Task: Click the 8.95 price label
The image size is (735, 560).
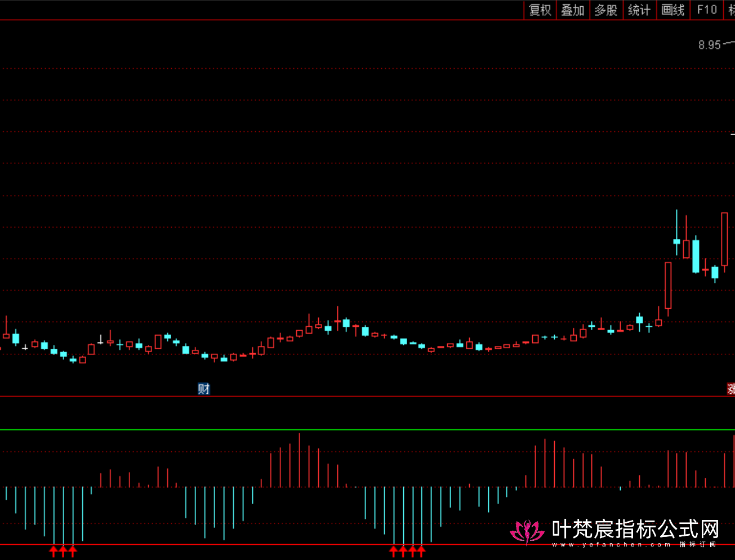Action: (710, 45)
